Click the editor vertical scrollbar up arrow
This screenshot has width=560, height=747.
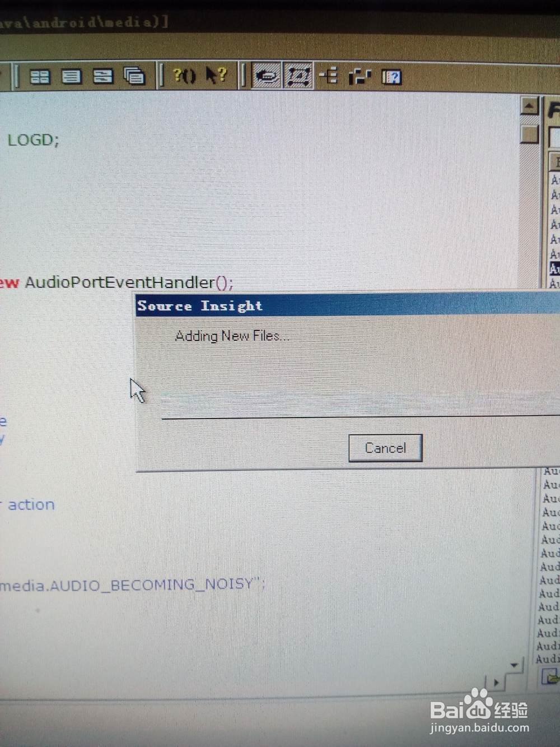[x=530, y=105]
